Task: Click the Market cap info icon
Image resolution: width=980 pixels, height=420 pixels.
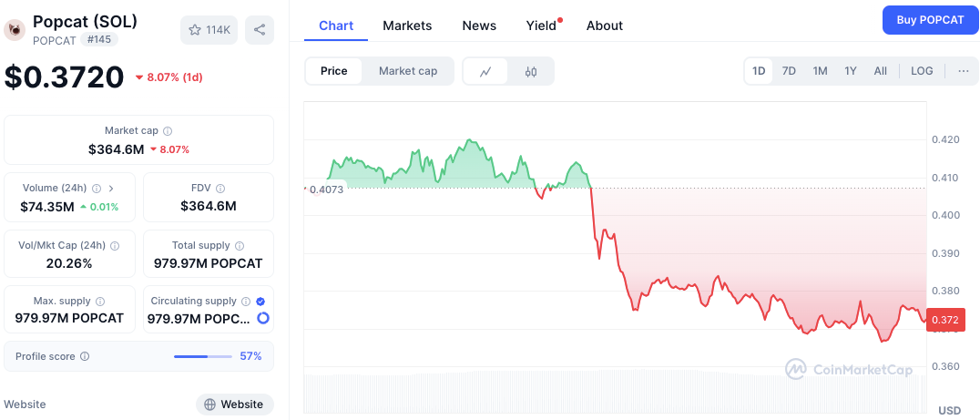Action: [168, 131]
